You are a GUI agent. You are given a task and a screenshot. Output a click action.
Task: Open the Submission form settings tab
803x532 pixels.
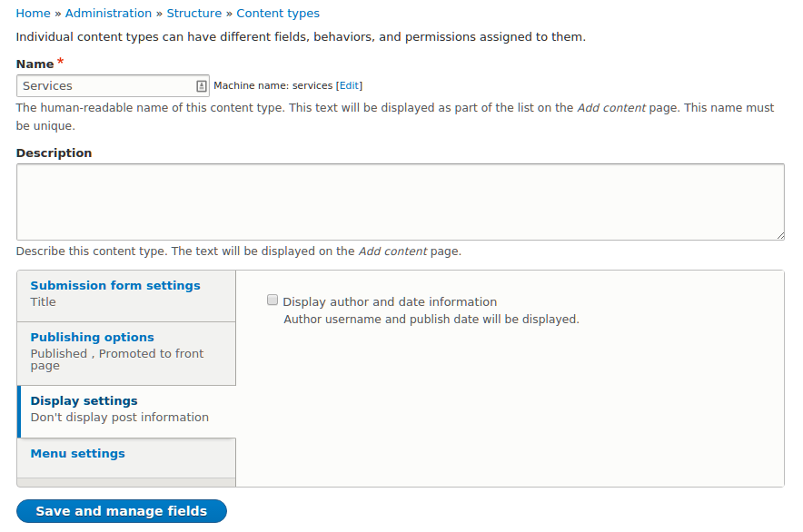pos(115,285)
